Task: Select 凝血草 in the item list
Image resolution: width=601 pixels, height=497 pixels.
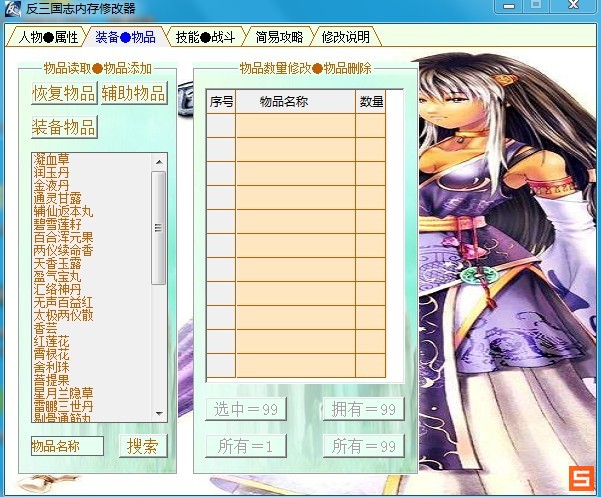Action: 52,160
